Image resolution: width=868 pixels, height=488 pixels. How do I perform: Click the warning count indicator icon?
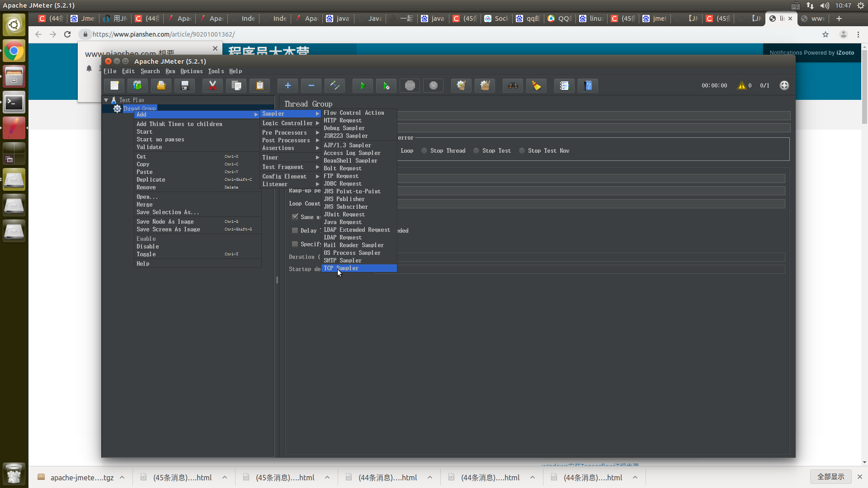click(741, 85)
